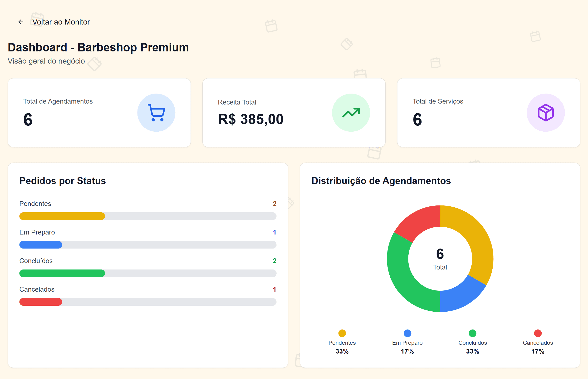Click the yellow Pendentes legend dot
The height and width of the screenshot is (379, 588).
tap(342, 333)
